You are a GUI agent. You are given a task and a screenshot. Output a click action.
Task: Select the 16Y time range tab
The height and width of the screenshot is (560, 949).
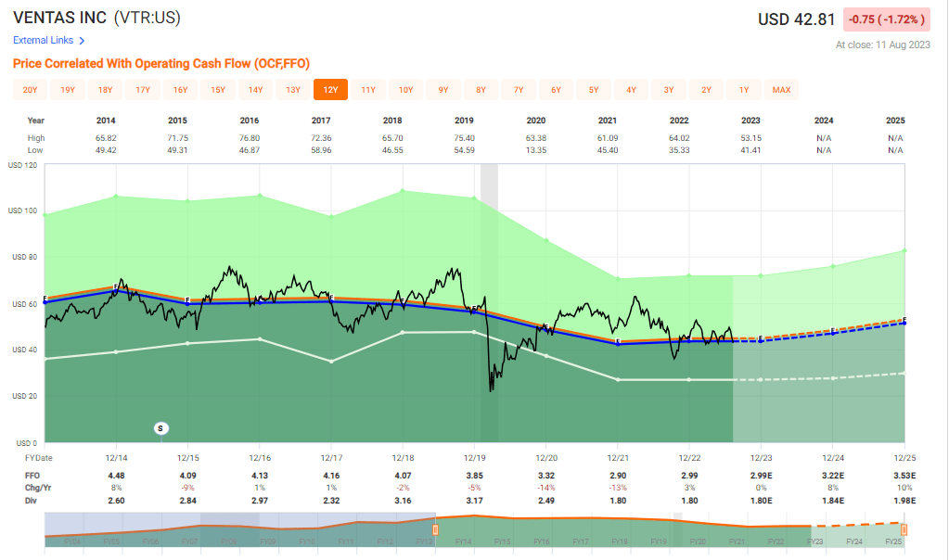pyautogui.click(x=180, y=90)
